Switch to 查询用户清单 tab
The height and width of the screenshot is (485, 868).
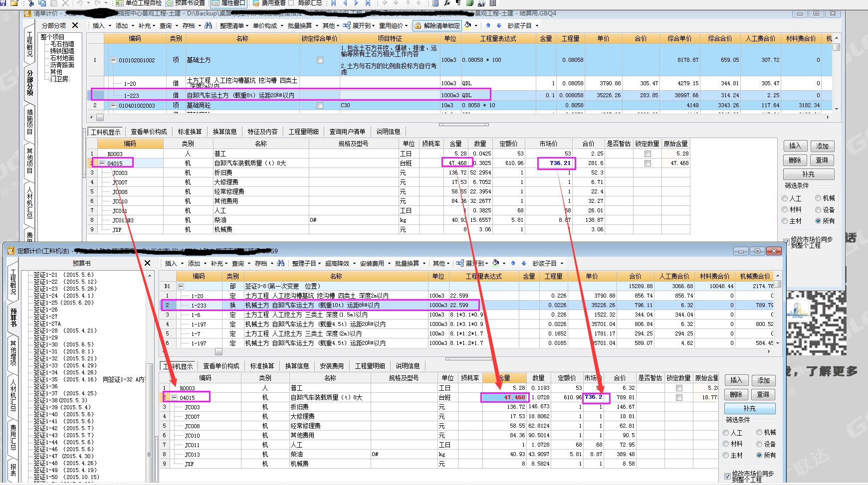[347, 132]
